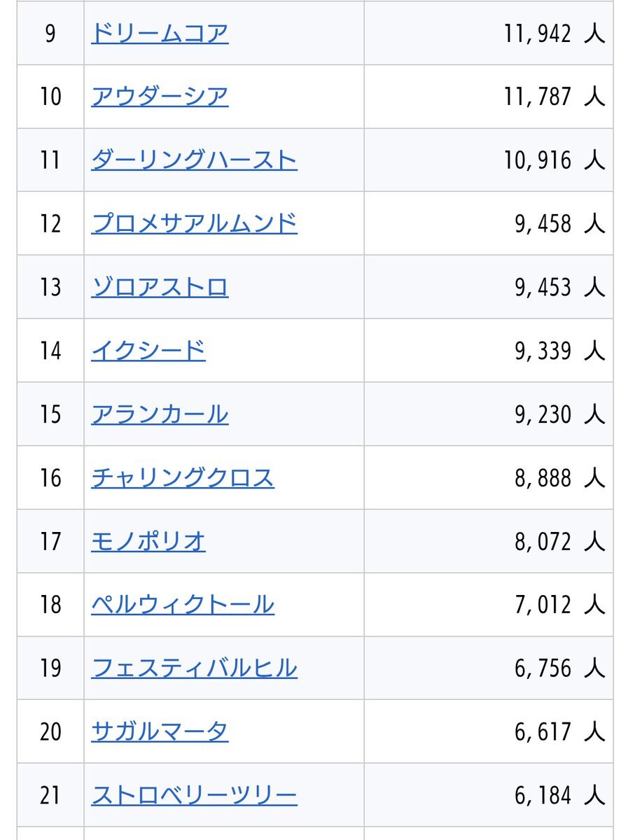Open the チャリングクロス link

(x=183, y=478)
